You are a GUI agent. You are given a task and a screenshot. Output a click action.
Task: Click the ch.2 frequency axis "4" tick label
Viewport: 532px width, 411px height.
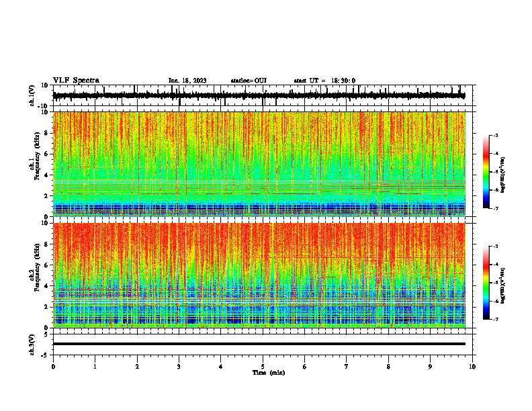47,286
